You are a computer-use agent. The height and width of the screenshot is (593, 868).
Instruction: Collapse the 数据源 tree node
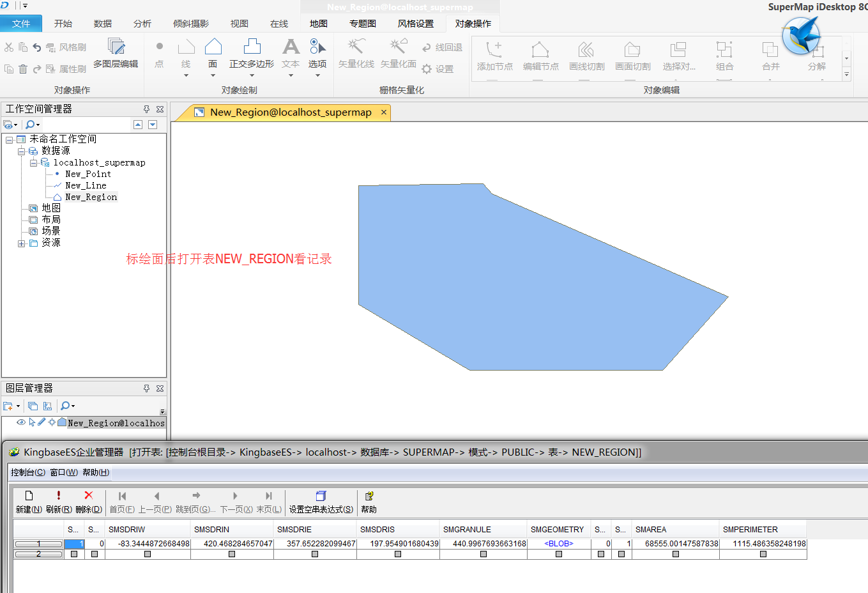coord(22,151)
